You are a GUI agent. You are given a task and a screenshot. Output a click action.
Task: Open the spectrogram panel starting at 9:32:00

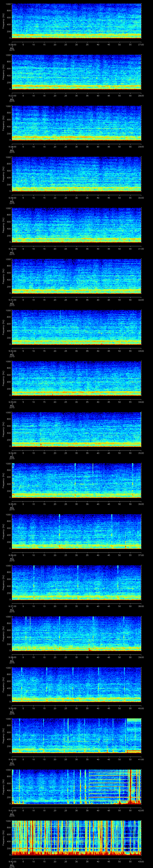coord(76,327)
